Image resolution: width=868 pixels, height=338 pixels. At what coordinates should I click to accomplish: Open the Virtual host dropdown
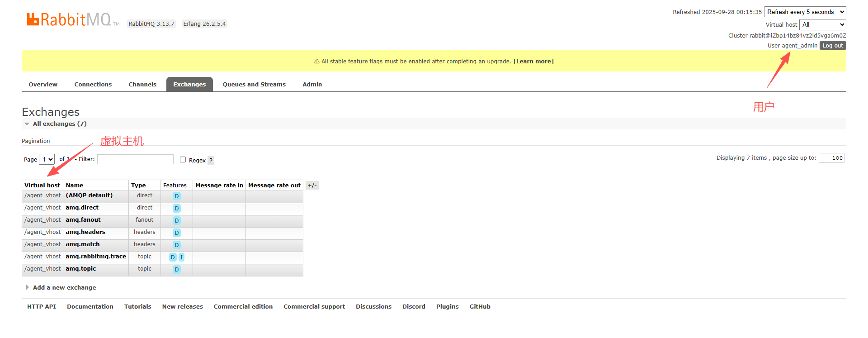pos(823,24)
